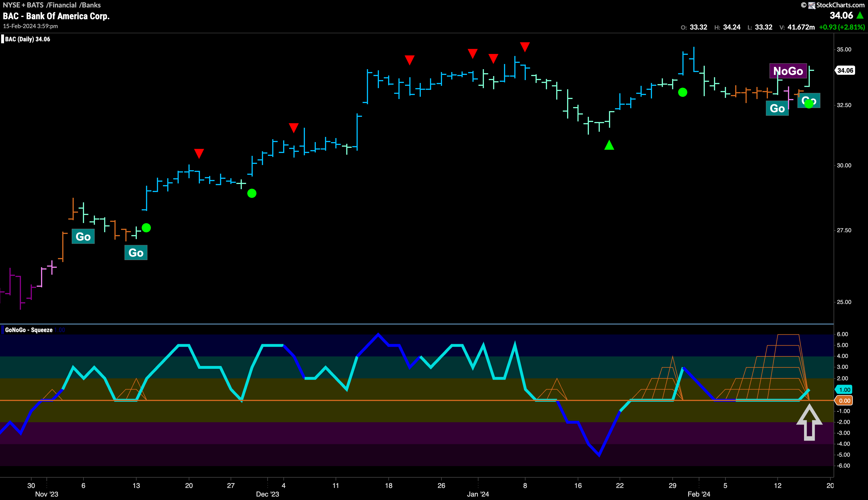Viewport: 868px width, 500px height.
Task: Click the 34.06 last price in the header
Action: tap(841, 15)
